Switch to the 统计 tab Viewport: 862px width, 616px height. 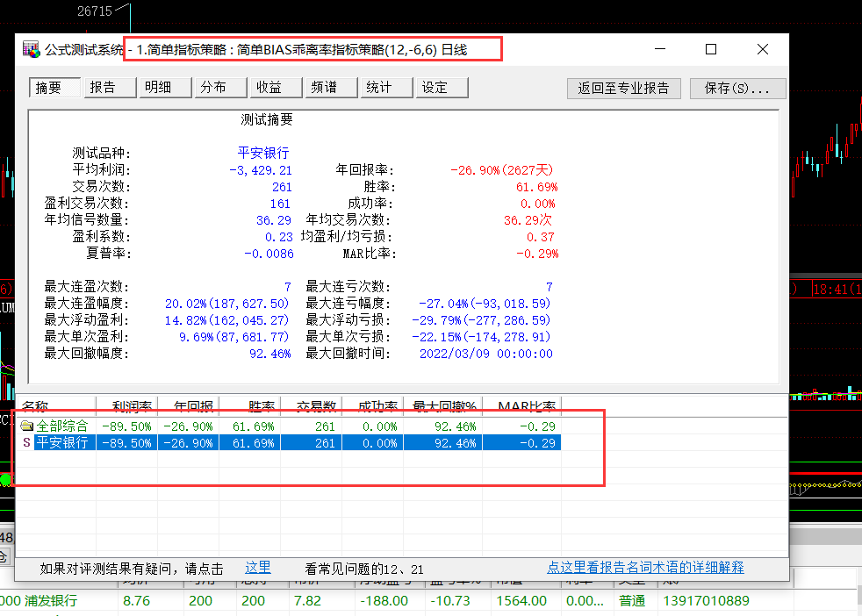[386, 88]
